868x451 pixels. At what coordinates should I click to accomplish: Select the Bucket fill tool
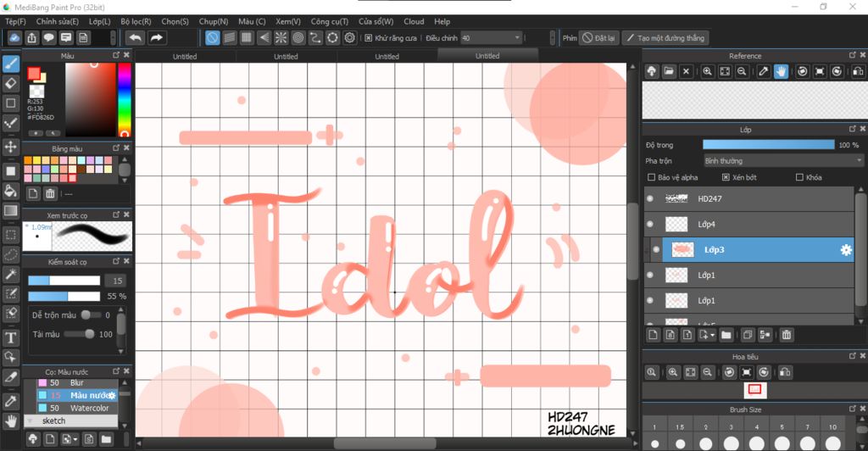click(10, 191)
